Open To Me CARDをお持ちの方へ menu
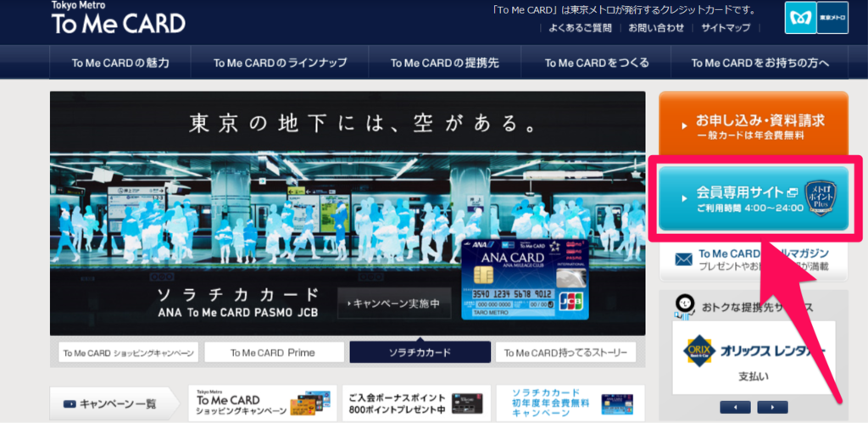This screenshot has height=423, width=868. click(760, 63)
